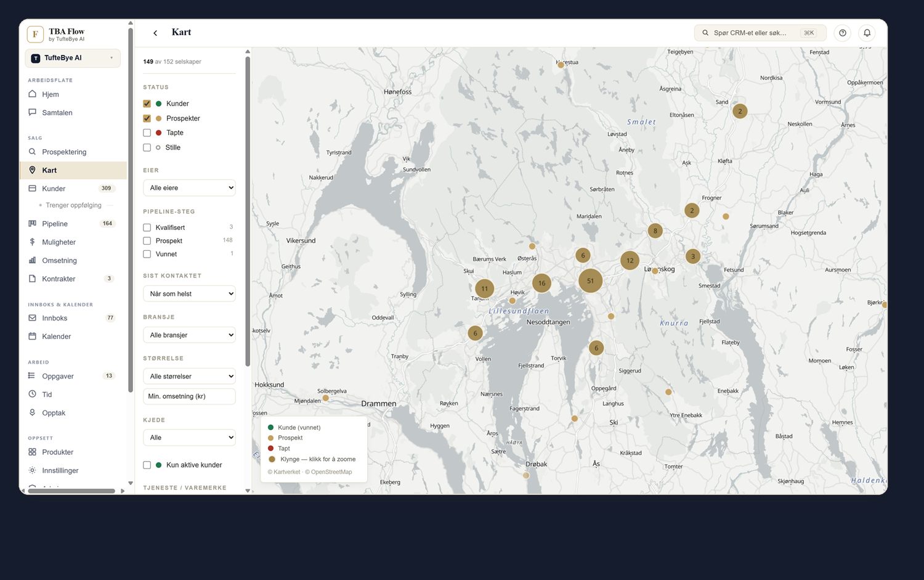Viewport: 924px width, 580px height.
Task: Click the Produkter grid icon
Action: click(32, 452)
